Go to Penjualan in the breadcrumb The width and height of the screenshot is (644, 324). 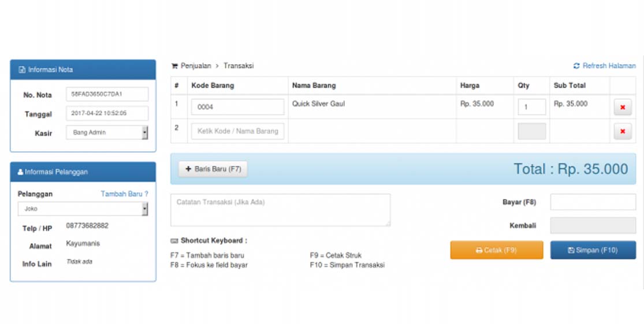coord(196,66)
